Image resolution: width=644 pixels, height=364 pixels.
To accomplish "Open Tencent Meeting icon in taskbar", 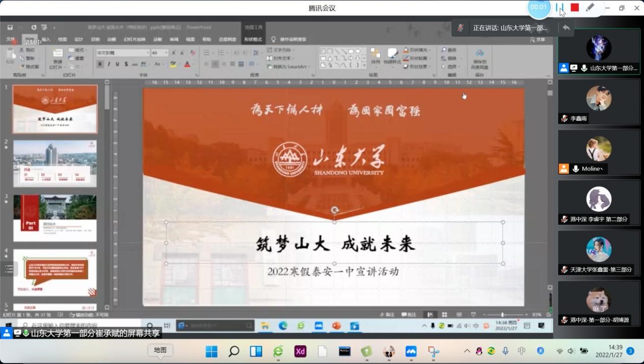I will 411,351.
